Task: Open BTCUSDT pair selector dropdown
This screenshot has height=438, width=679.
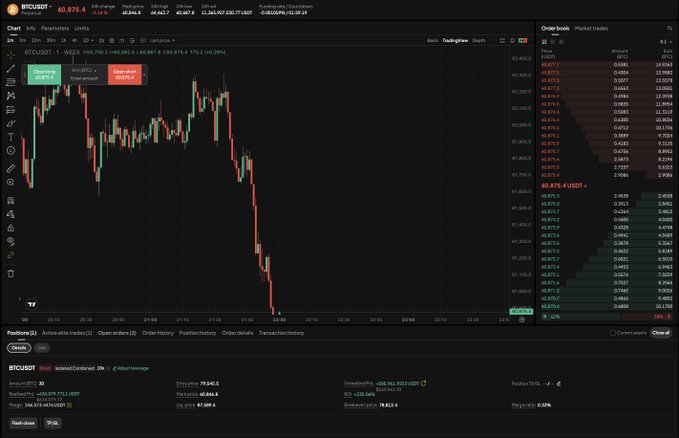Action: click(x=36, y=7)
